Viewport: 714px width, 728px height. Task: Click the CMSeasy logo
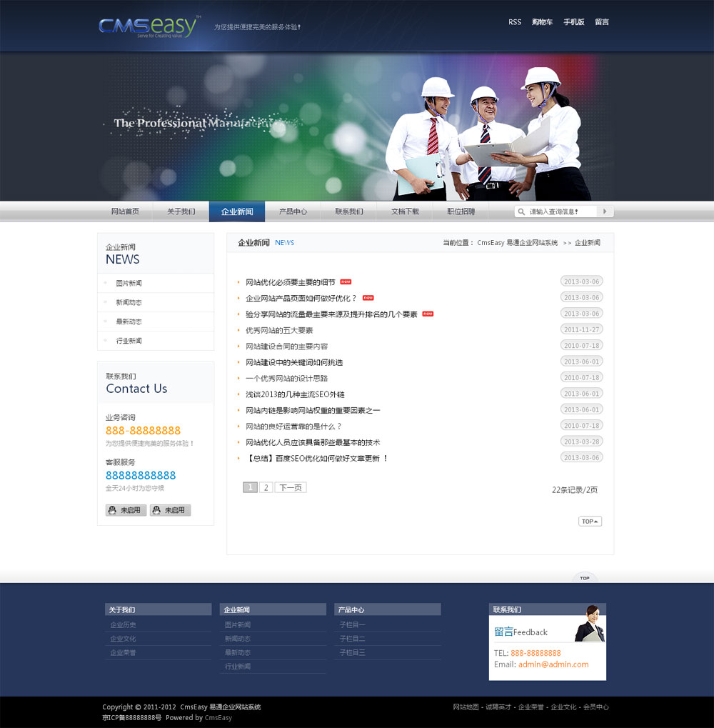click(147, 26)
